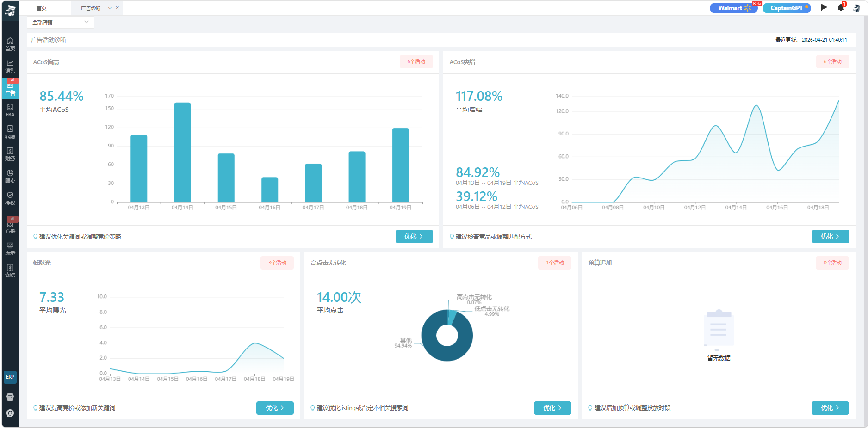The height and width of the screenshot is (429, 868).
Task: Click the ERP badge in sidebar
Action: [10, 377]
